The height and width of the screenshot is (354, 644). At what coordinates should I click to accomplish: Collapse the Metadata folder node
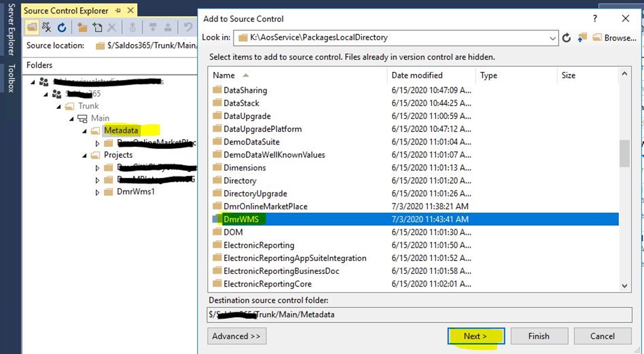click(84, 131)
